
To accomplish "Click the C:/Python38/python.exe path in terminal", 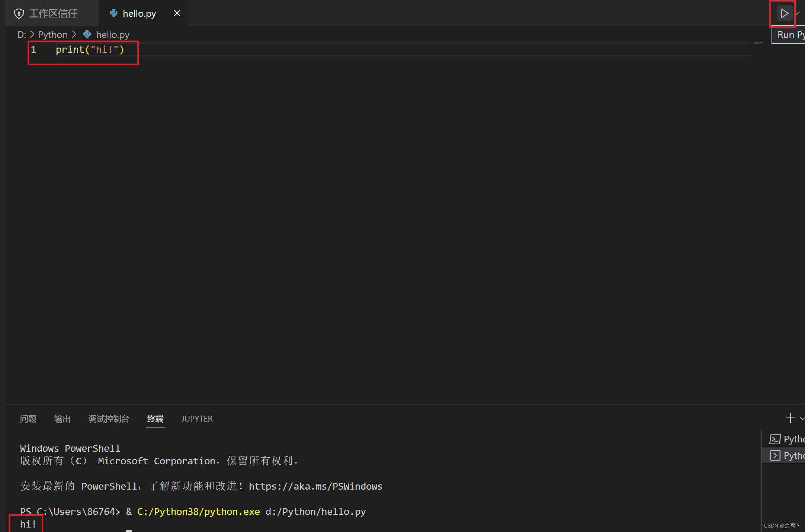I will click(x=198, y=512).
